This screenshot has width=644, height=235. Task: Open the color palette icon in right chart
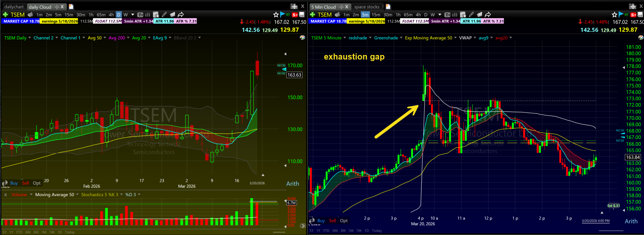pos(641,38)
